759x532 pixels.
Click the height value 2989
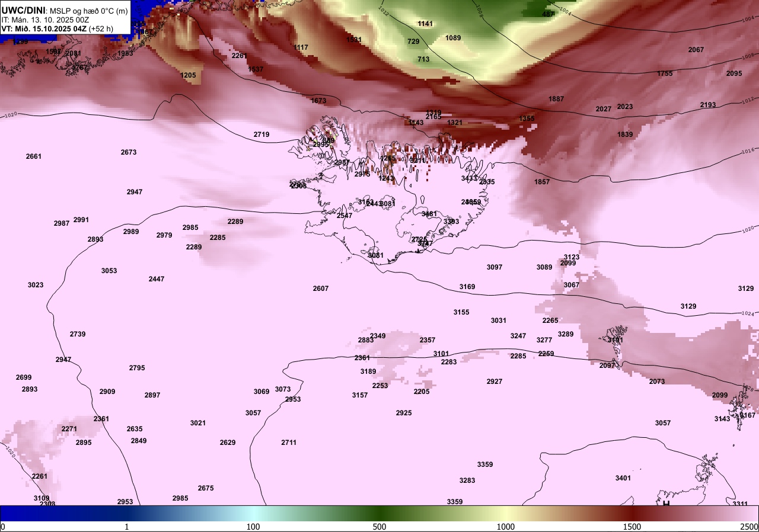[x=131, y=232]
